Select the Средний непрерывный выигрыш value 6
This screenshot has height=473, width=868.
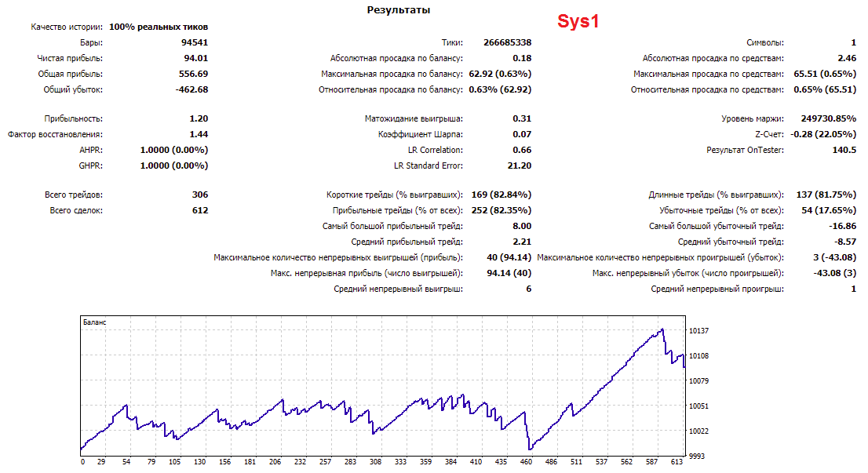pyautogui.click(x=529, y=289)
